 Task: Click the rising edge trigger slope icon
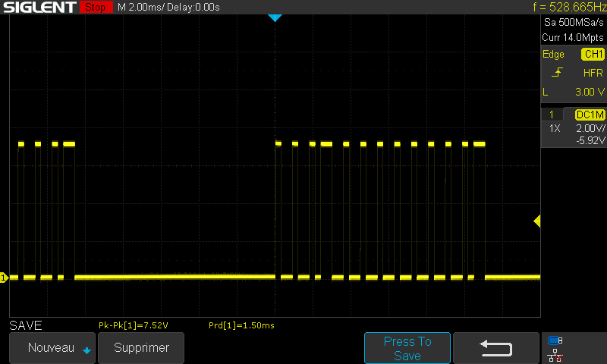[557, 72]
